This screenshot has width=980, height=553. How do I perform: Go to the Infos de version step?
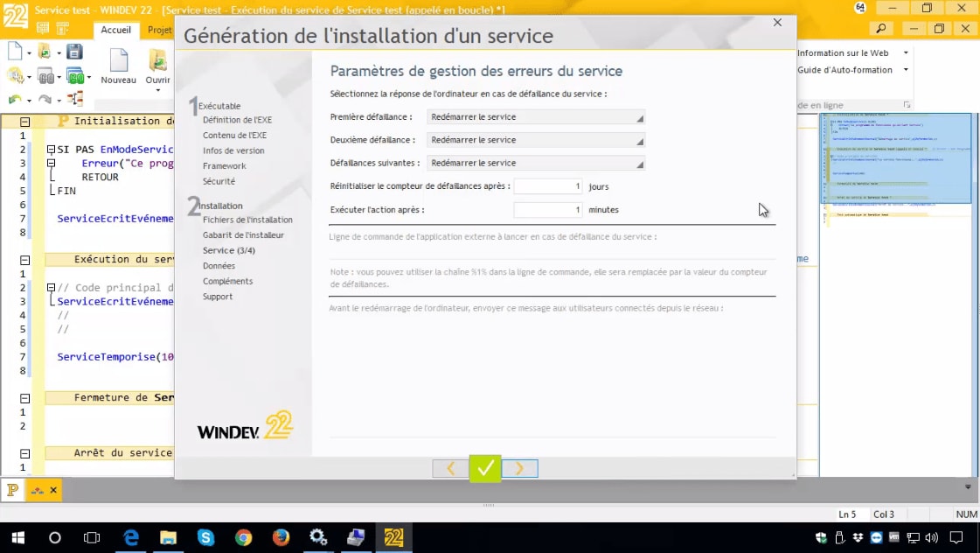pyautogui.click(x=233, y=150)
